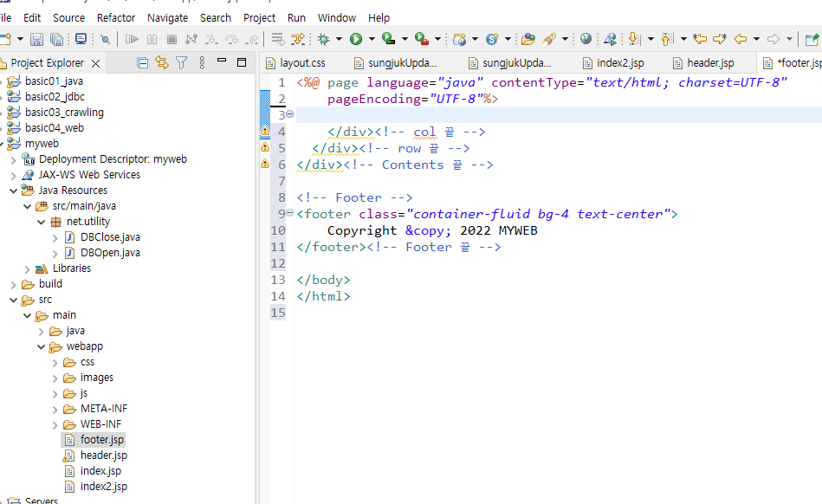Click the Coverage run icon
Viewport: 822px width, 504px height.
pos(388,39)
